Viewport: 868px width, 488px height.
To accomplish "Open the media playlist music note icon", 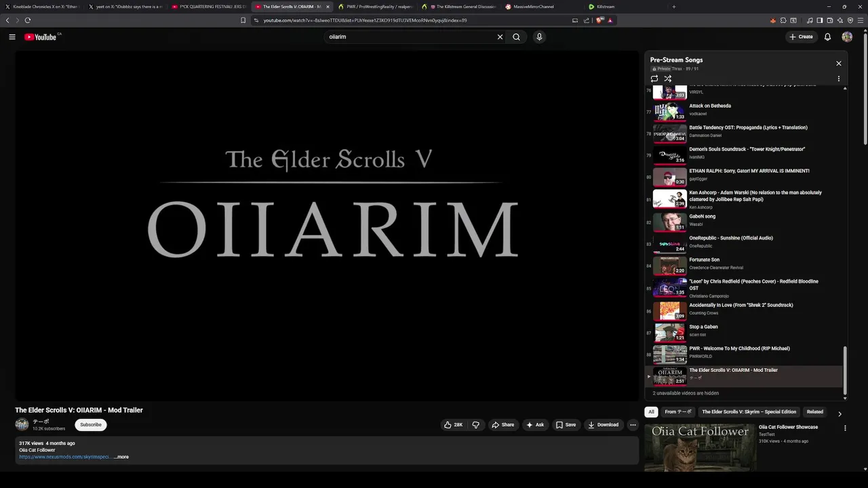I will click(810, 20).
